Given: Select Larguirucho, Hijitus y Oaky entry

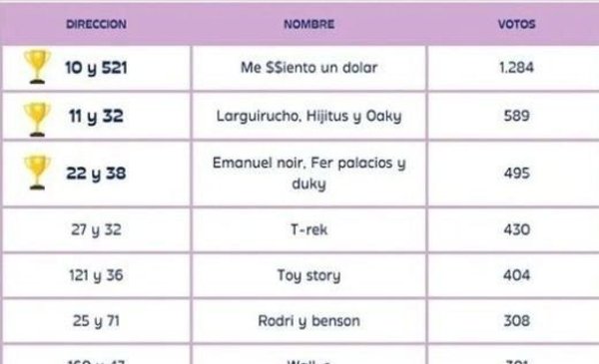Looking at the screenshot, I should [x=309, y=116].
